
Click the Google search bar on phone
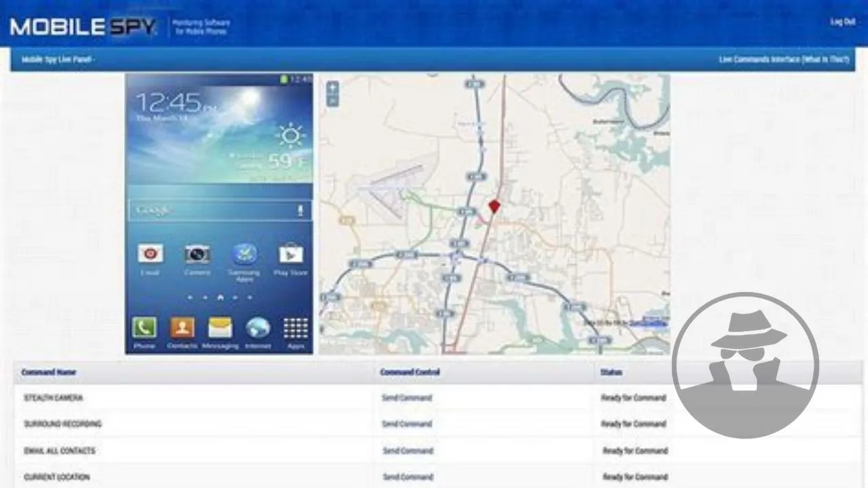(220, 210)
